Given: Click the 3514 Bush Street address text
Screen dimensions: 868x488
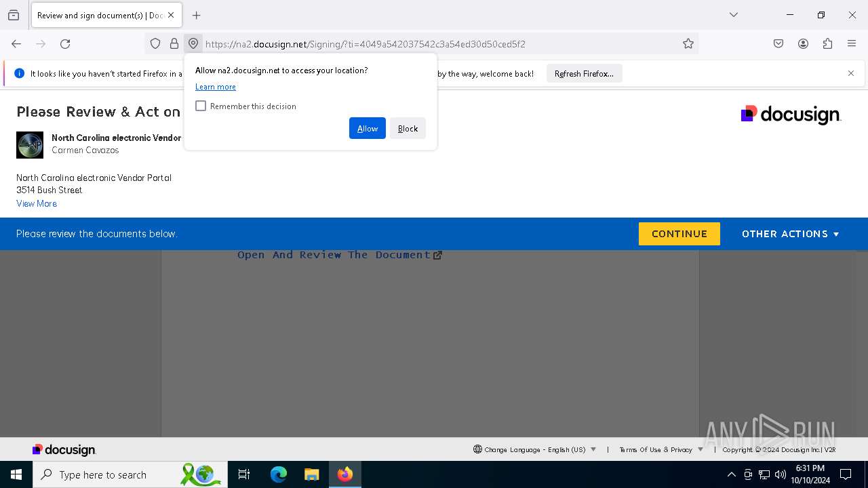Looking at the screenshot, I should [x=50, y=190].
